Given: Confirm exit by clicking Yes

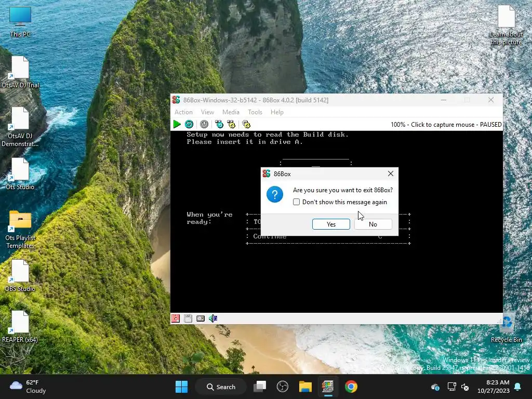Looking at the screenshot, I should click(x=331, y=224).
